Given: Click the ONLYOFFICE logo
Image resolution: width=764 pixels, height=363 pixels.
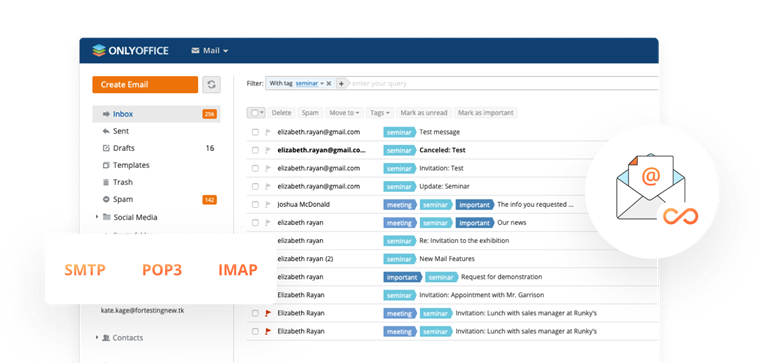Looking at the screenshot, I should pyautogui.click(x=130, y=50).
